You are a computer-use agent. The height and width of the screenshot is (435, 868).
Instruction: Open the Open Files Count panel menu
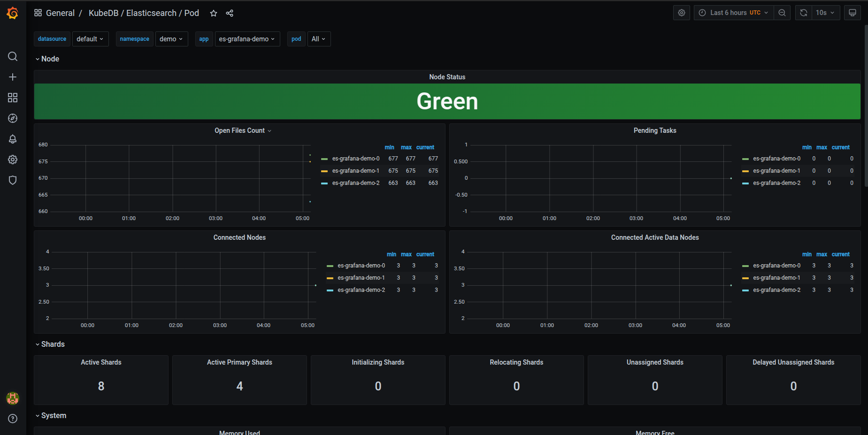click(x=243, y=130)
